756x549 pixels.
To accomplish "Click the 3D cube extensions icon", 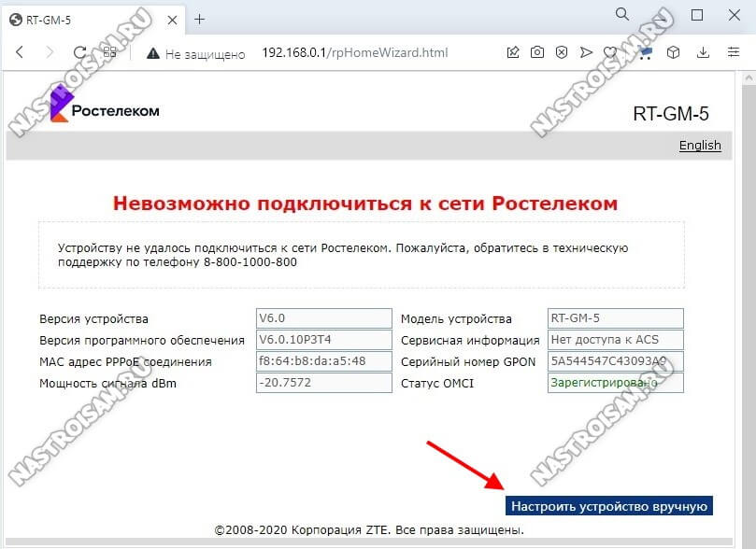I will [x=673, y=53].
